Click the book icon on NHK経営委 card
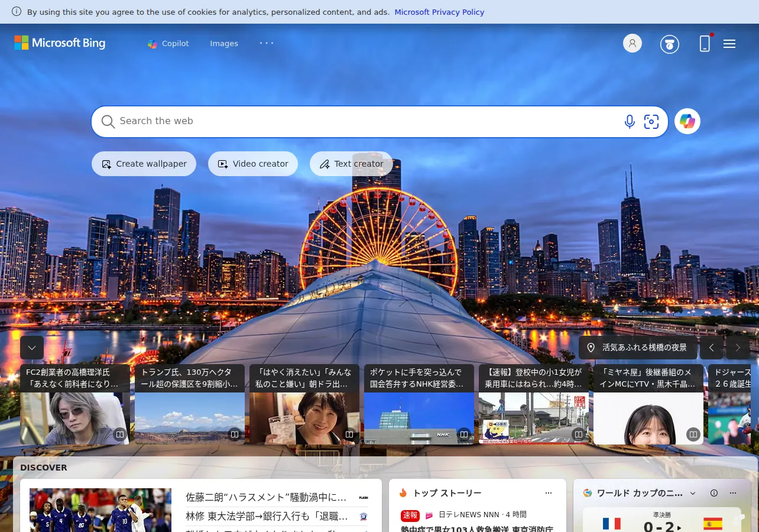 point(464,434)
